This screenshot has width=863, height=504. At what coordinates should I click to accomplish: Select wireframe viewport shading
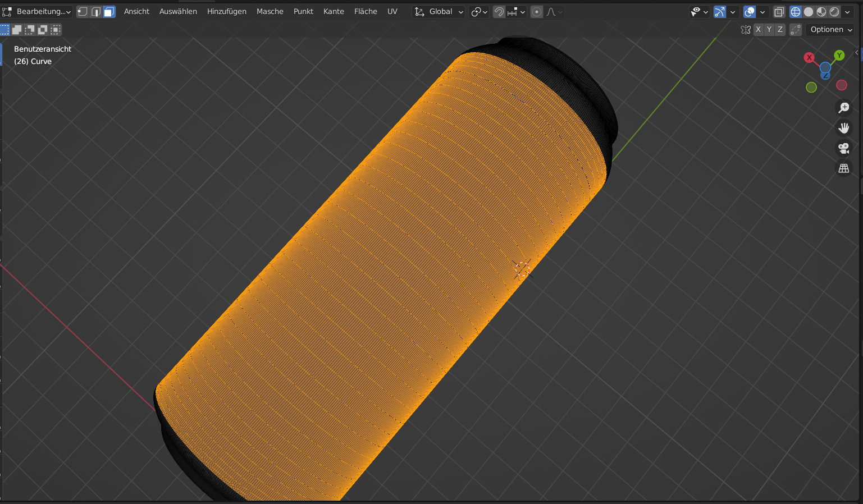(796, 12)
